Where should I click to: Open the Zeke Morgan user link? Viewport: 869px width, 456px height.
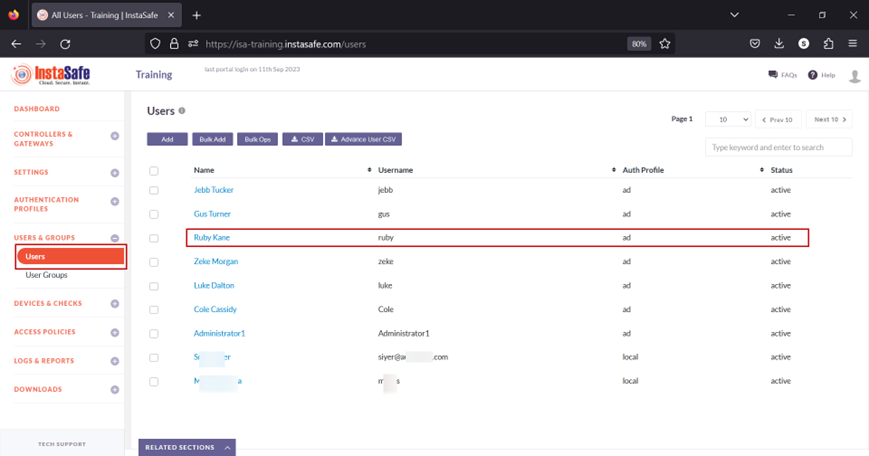pyautogui.click(x=216, y=262)
